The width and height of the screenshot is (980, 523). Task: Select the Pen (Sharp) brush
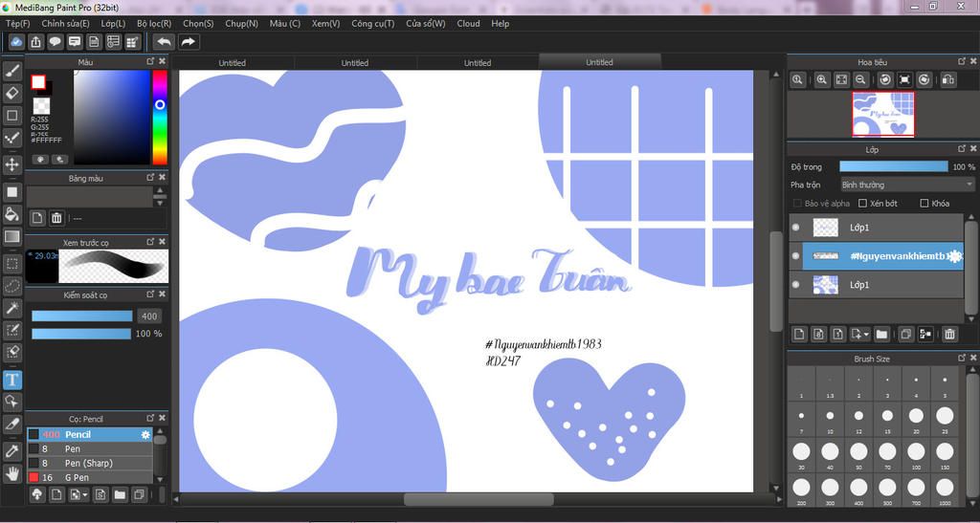tap(89, 463)
